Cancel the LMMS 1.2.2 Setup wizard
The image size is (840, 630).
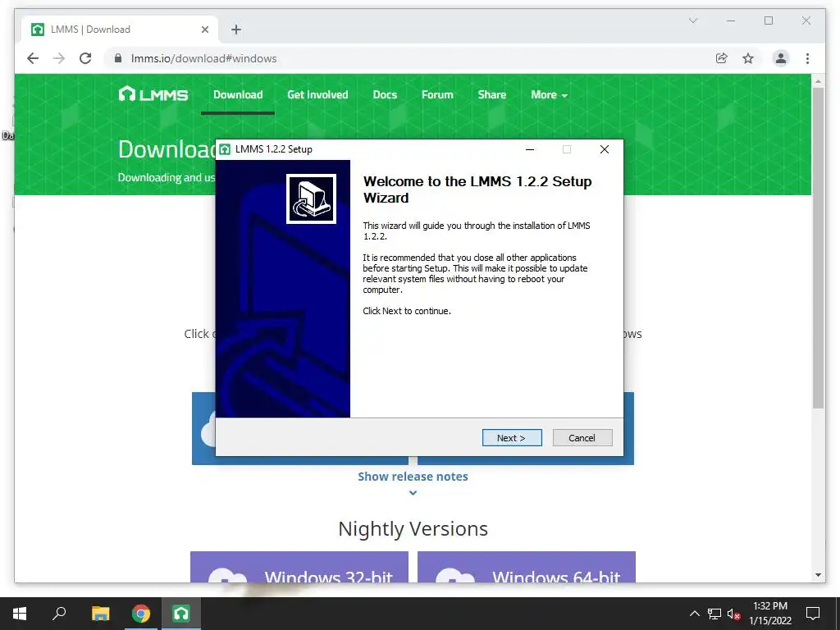pyautogui.click(x=582, y=438)
